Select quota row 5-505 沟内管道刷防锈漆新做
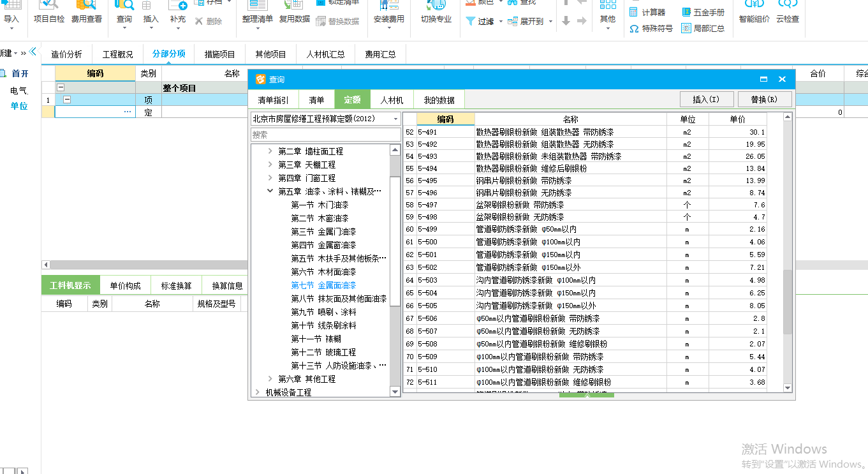This screenshot has width=868, height=474. pyautogui.click(x=585, y=306)
